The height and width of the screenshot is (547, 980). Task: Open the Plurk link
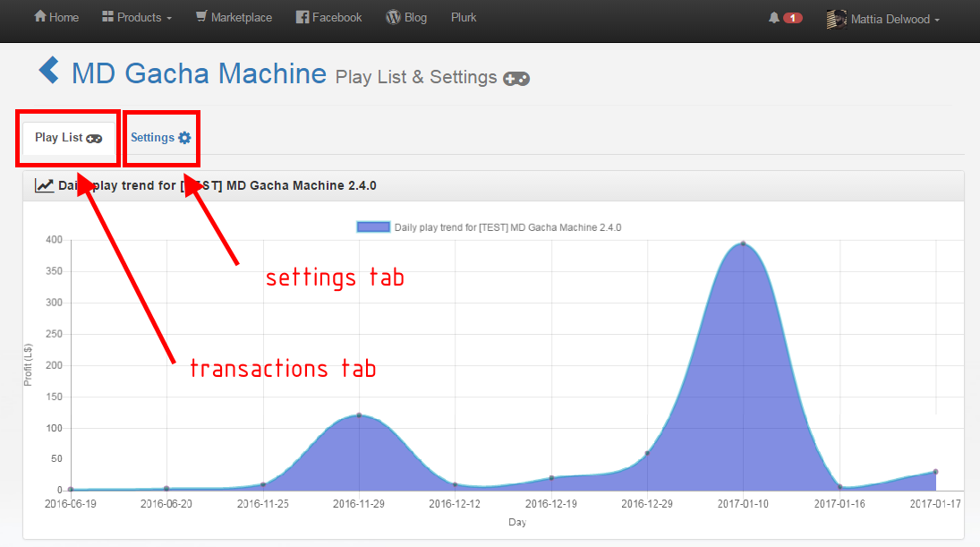pos(463,16)
